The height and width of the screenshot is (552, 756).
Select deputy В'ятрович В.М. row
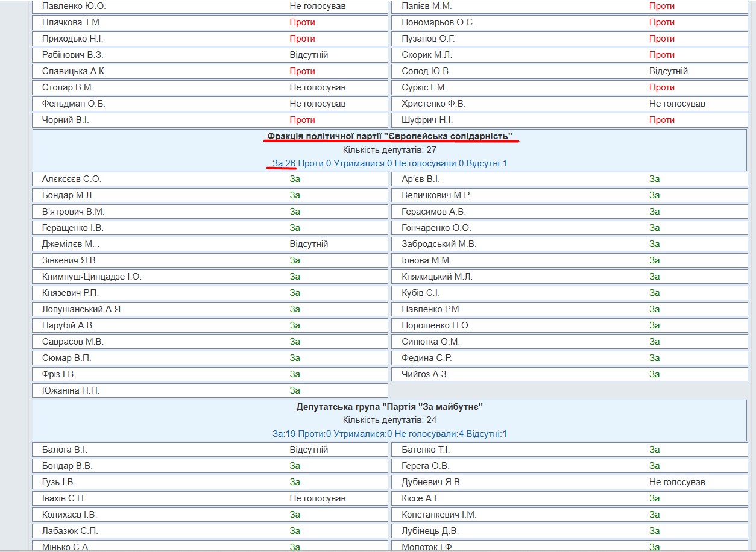pyautogui.click(x=210, y=212)
